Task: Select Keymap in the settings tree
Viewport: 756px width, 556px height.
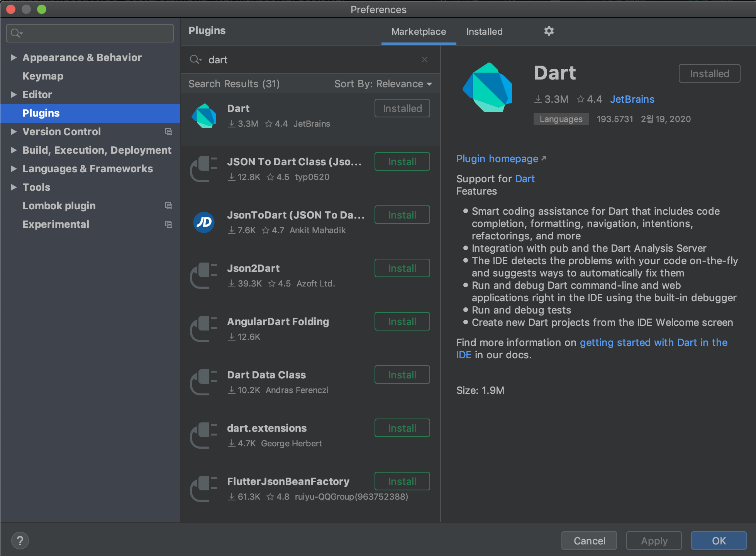Action: pyautogui.click(x=43, y=76)
